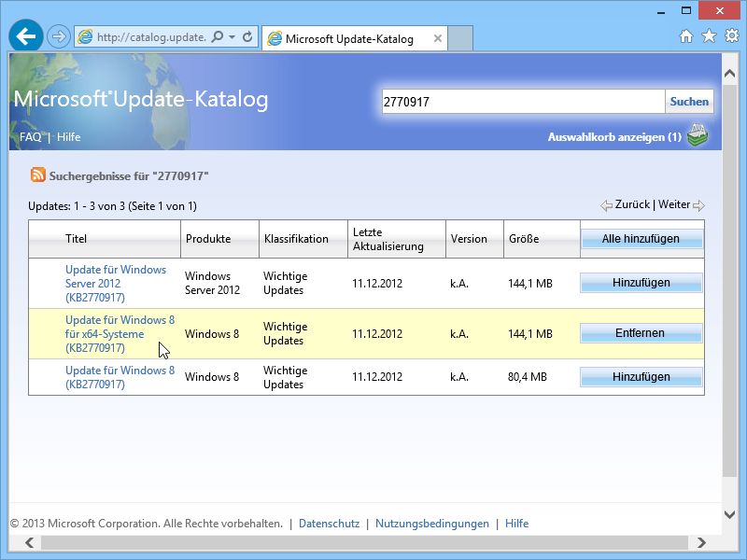Click the right arrow icon beside Weiter
This screenshot has height=560, width=747.
click(698, 205)
